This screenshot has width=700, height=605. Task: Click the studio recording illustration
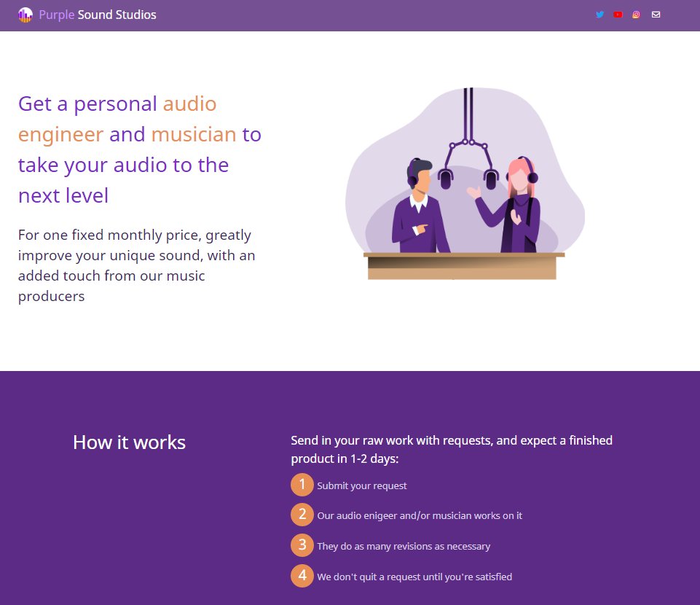(x=466, y=186)
